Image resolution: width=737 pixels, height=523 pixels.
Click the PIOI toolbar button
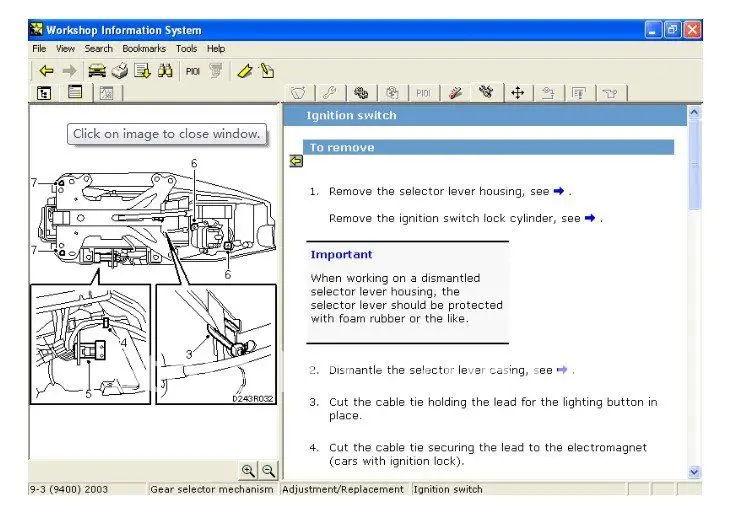(193, 71)
